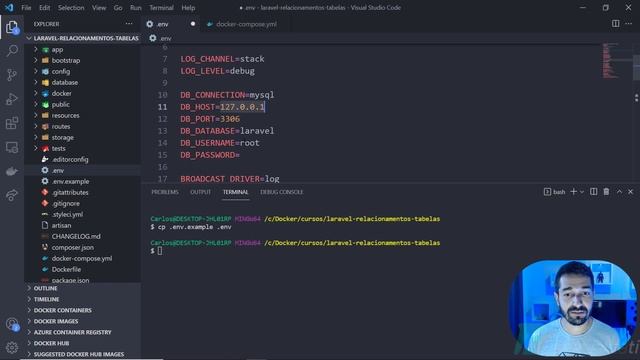Expand the app folder

[83, 49]
